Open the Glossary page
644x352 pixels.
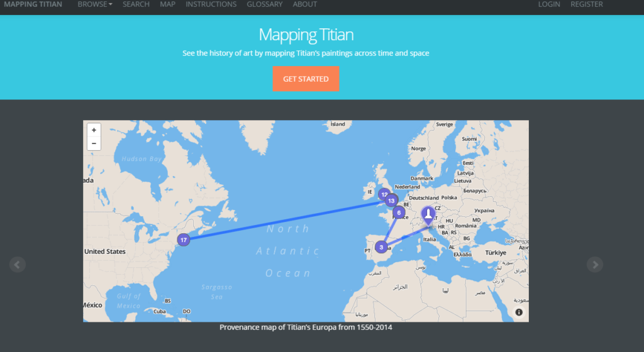tap(264, 4)
